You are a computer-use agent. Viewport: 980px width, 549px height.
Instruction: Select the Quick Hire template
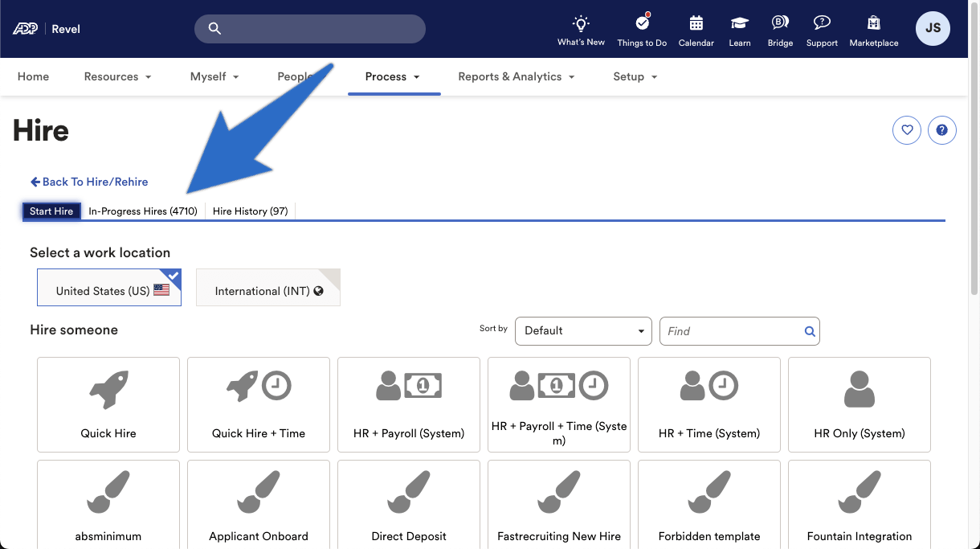[108, 404]
